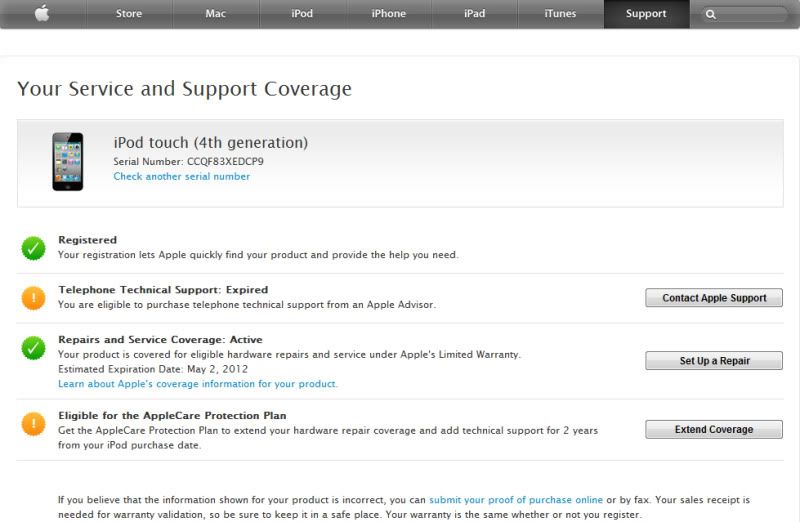Screen dimensions: 800x522
Task: Click the iPod touch (4th generation) heading
Action: 211,142
